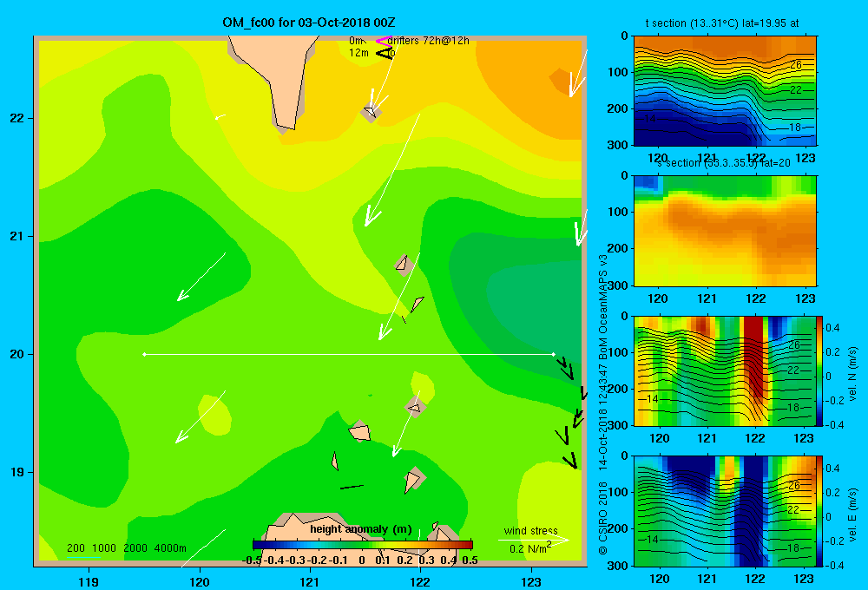Screen dimensions: 868x590
Task: Click the 's section' lat=20 heading
Action: (722, 163)
